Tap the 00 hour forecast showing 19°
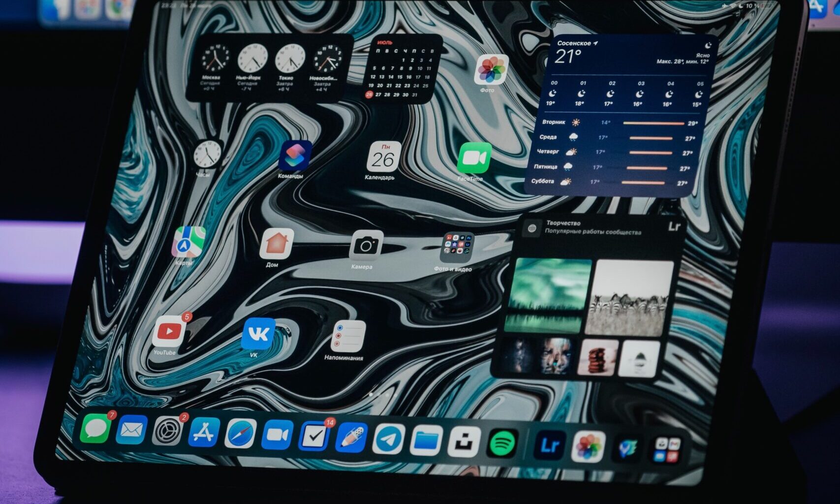 pos(553,93)
